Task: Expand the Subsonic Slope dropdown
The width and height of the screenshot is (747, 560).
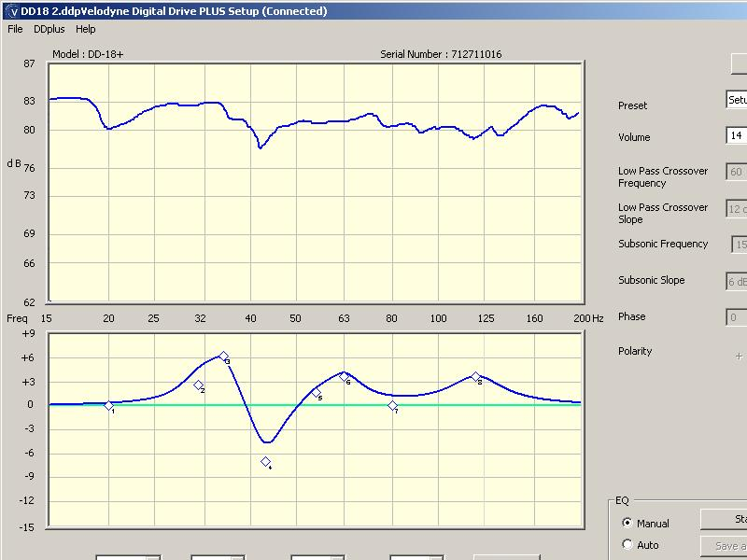Action: click(x=736, y=282)
